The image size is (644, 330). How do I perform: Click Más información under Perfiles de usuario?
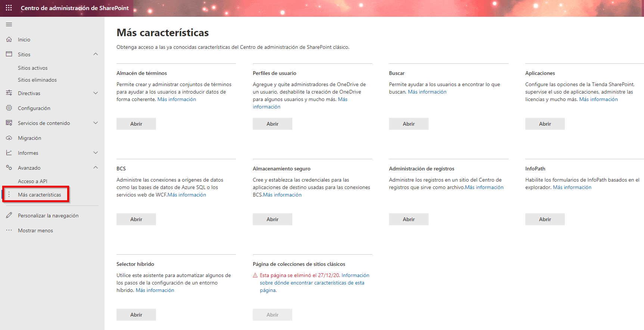[x=300, y=103]
